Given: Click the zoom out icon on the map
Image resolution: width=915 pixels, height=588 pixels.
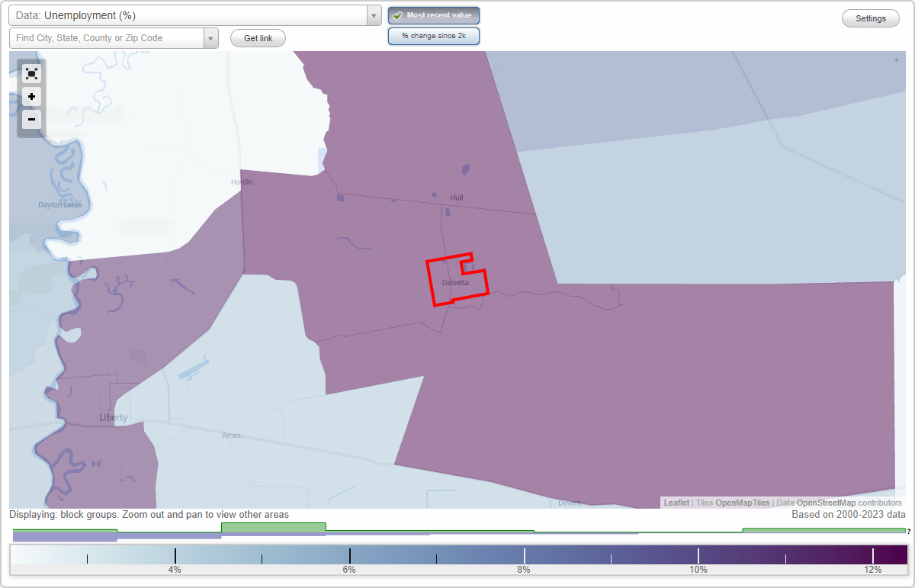Looking at the screenshot, I should pos(31,120).
